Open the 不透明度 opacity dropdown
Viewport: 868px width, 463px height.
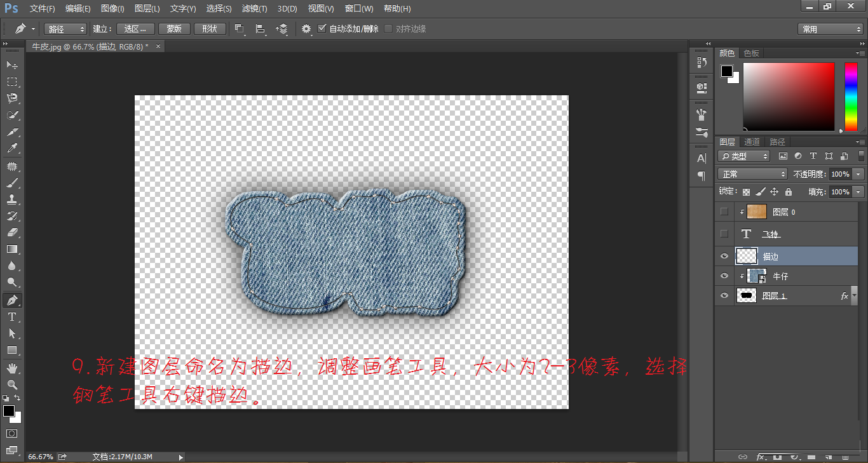[858, 173]
